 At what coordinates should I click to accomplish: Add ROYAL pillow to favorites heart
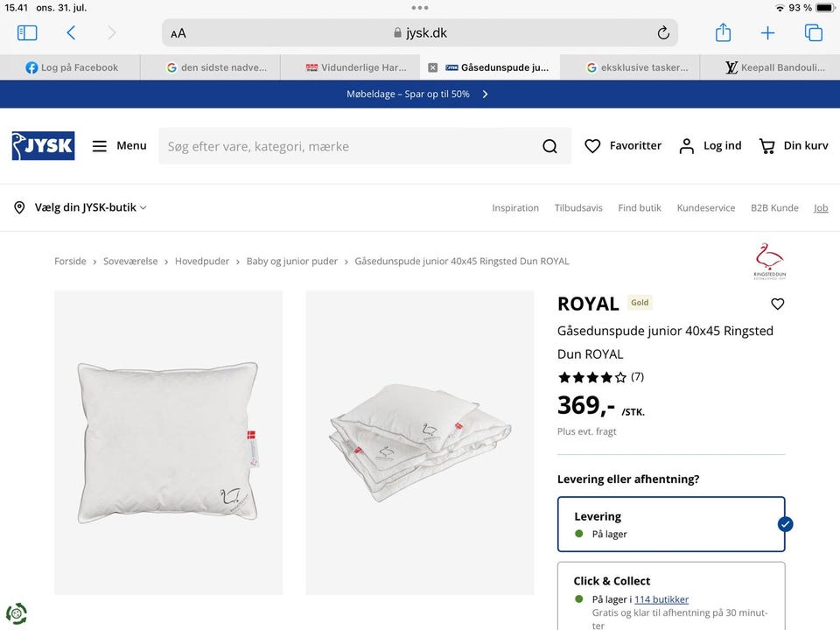click(777, 304)
